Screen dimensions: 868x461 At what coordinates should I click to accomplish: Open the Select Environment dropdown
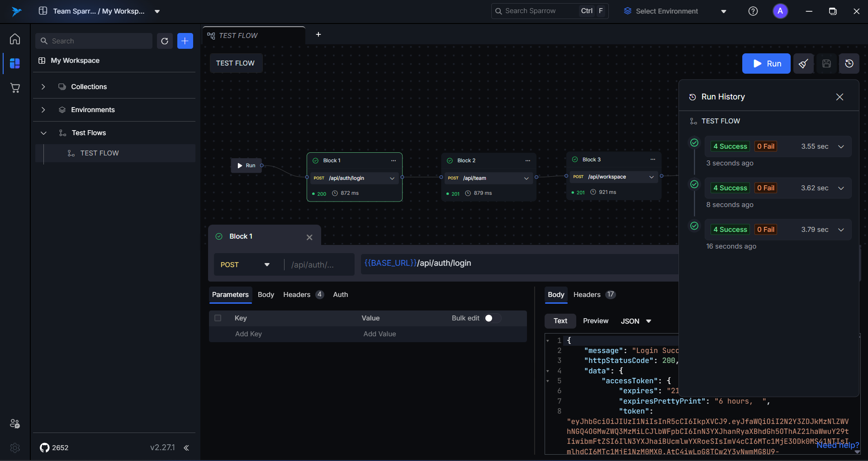point(676,11)
